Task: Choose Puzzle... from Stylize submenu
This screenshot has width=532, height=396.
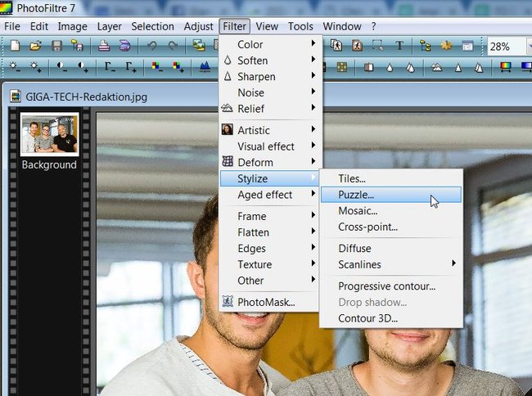Action: pyautogui.click(x=391, y=195)
